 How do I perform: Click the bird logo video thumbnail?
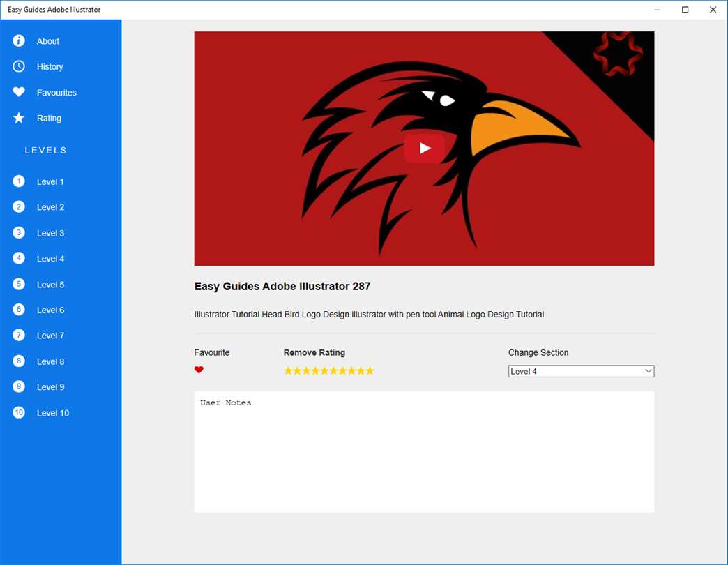click(424, 149)
